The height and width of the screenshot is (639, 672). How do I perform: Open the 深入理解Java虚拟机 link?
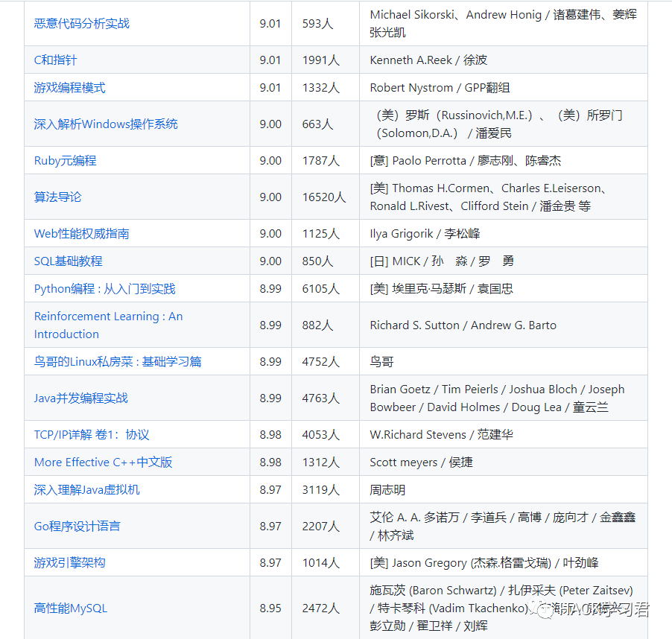(86, 489)
